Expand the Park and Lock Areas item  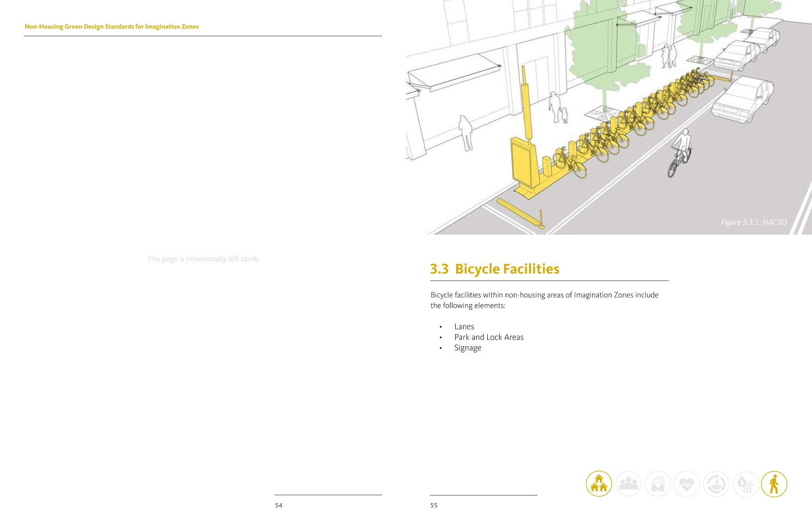click(489, 337)
